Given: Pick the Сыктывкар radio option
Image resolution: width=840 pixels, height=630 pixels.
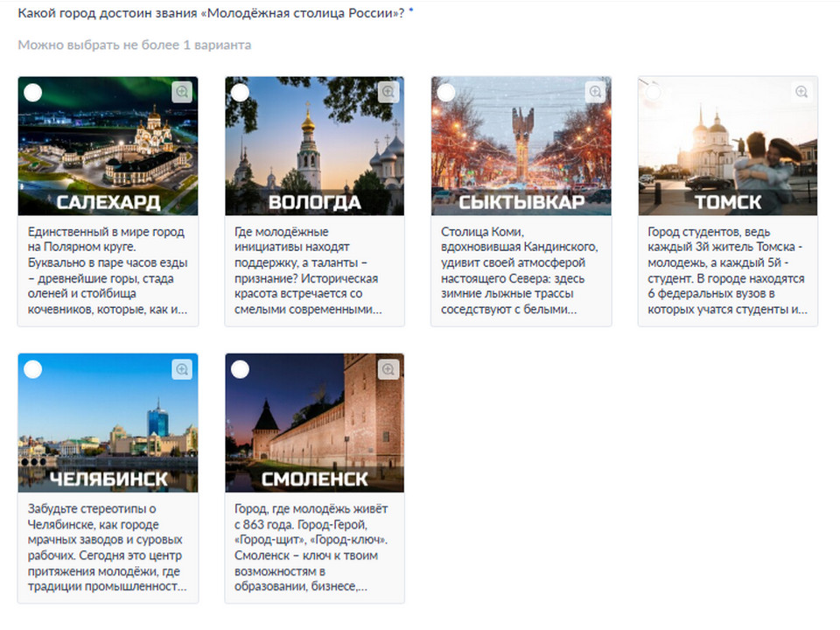Looking at the screenshot, I should (446, 93).
